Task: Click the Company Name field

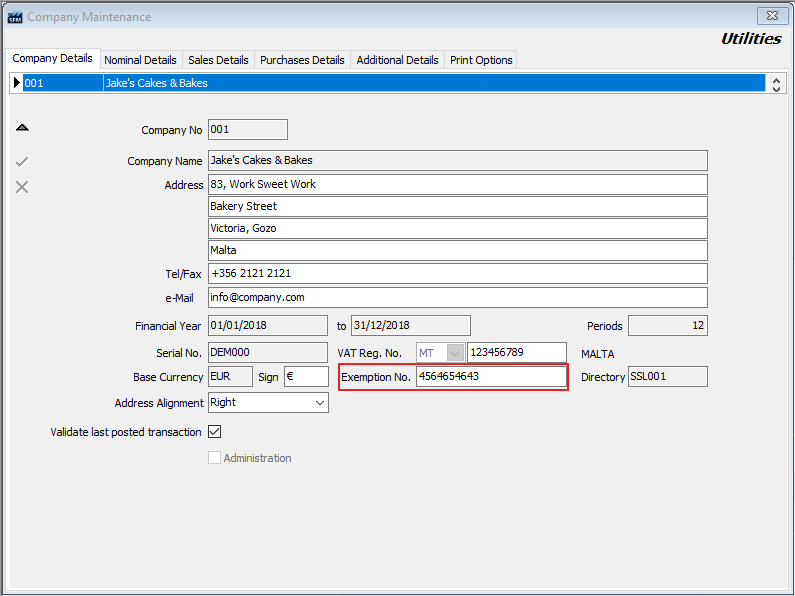Action: click(x=458, y=161)
